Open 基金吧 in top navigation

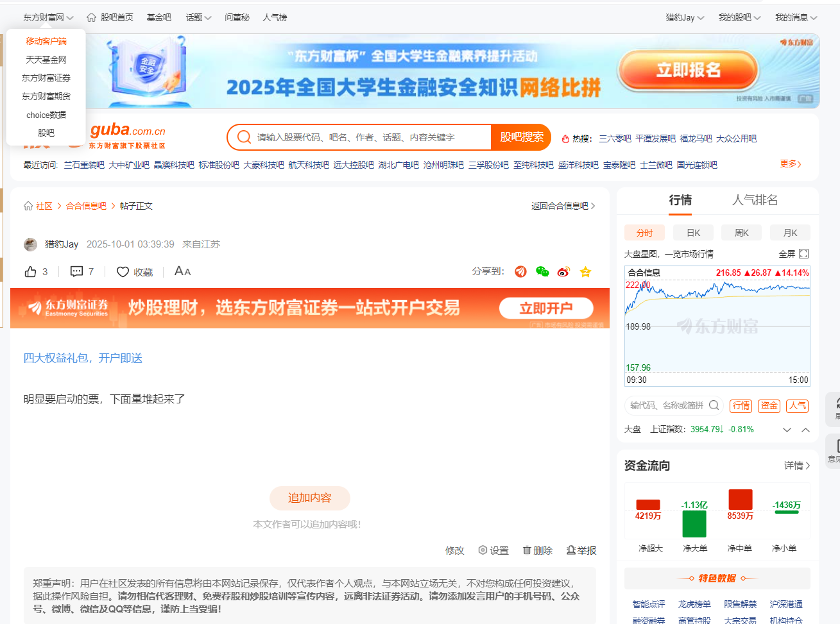(159, 17)
